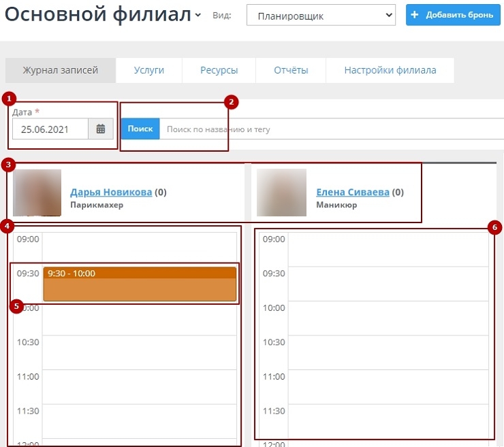Switch to the Услуги tab
Viewport: 504px width, 447px height.
(x=148, y=70)
